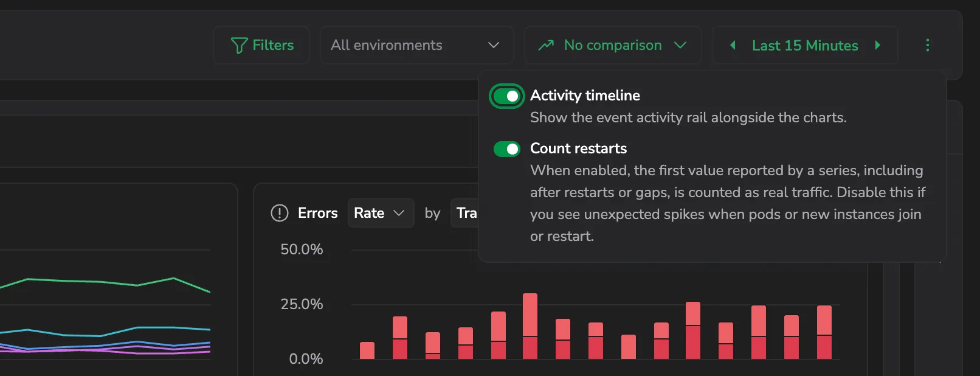
Task: Open the group-by dropdown starting with Tra
Action: (x=465, y=213)
